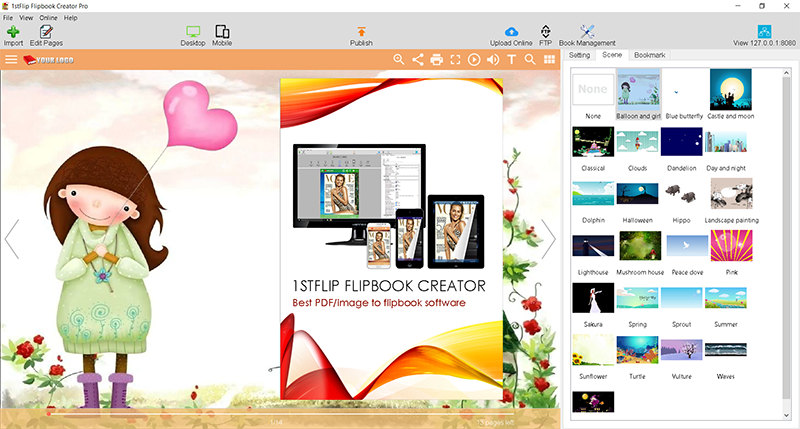Viewport: 800px width, 429px height.
Task: Select the Day and night scene
Action: (726, 141)
